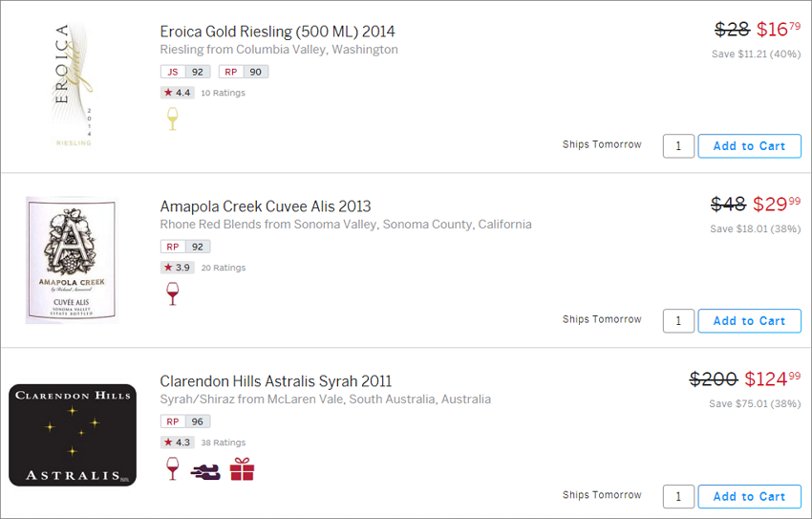
Task: Click the RP 90 rating badge for Eroica
Action: (244, 72)
